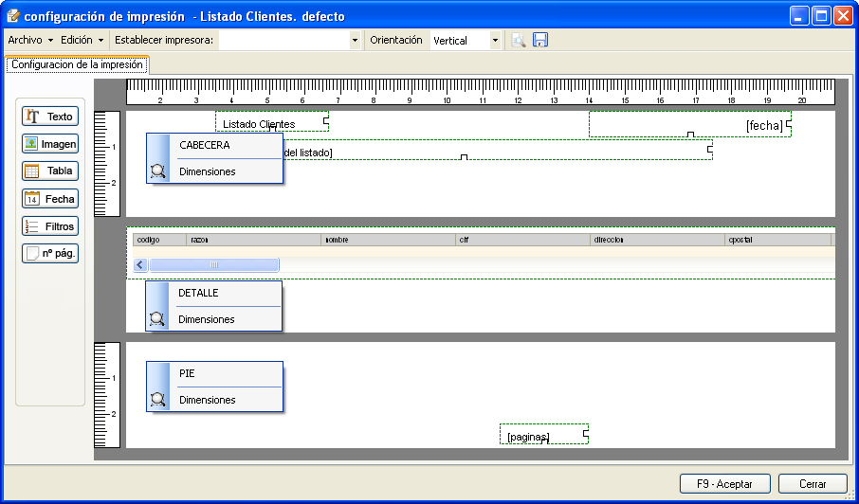Expand the Establecer impresora dropdown
The width and height of the screenshot is (859, 504).
(355, 41)
